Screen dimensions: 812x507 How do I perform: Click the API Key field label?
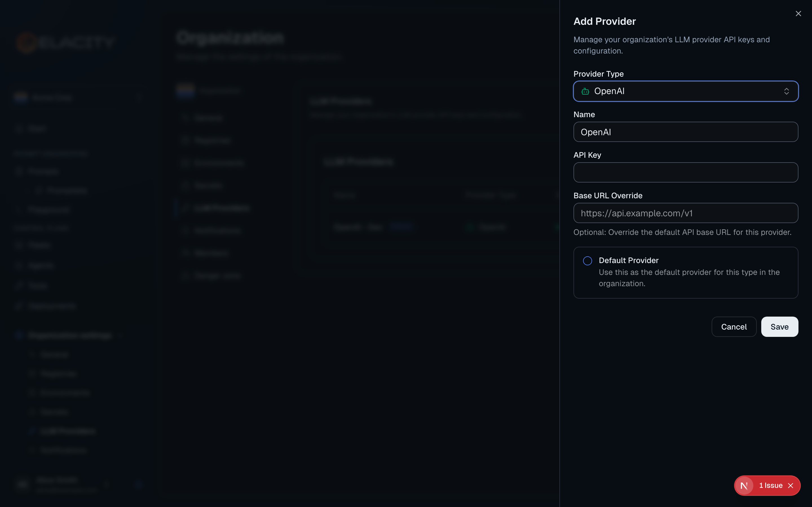pyautogui.click(x=587, y=155)
